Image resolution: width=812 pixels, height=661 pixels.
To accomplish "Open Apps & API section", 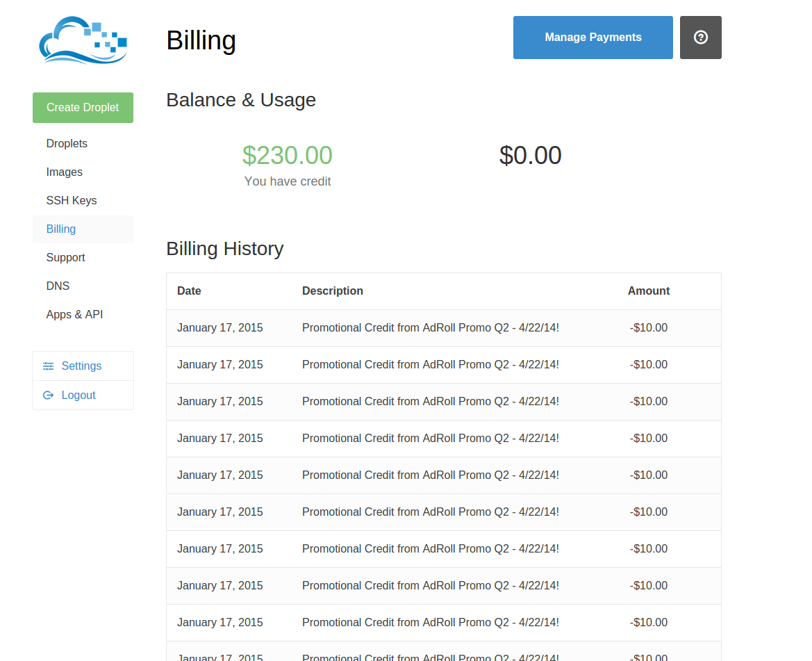I will (74, 314).
